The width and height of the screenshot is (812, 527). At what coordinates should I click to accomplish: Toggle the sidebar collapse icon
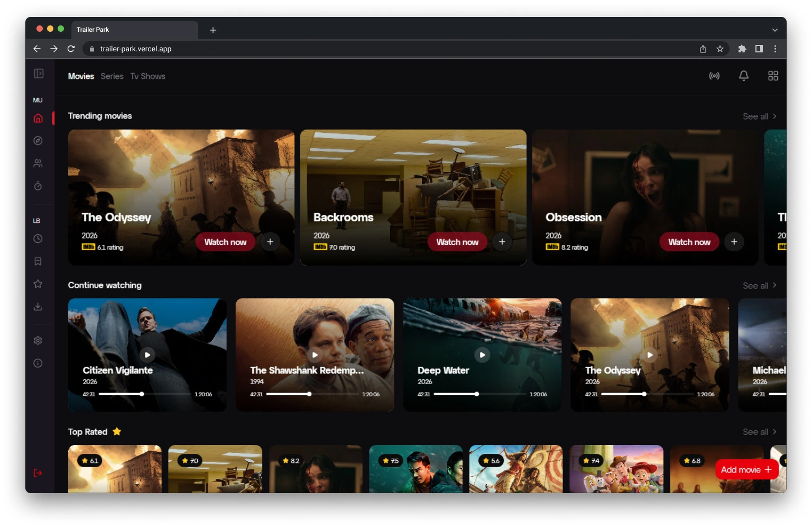click(x=39, y=74)
